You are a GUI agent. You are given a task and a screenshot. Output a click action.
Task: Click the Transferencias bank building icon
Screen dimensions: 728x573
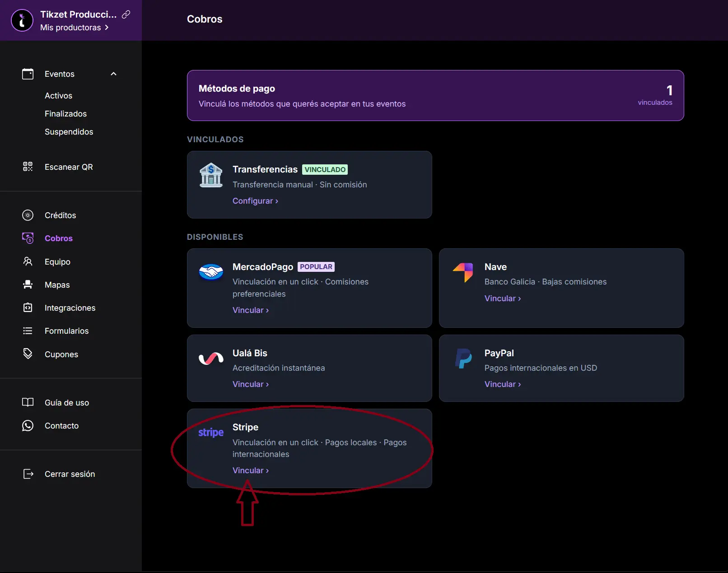(x=211, y=175)
